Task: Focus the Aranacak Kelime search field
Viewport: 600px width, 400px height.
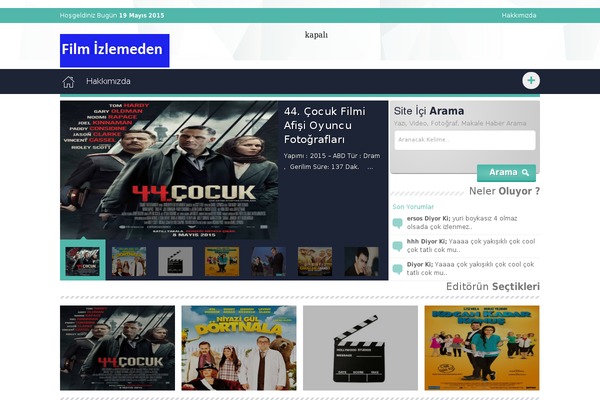Action: click(x=465, y=140)
